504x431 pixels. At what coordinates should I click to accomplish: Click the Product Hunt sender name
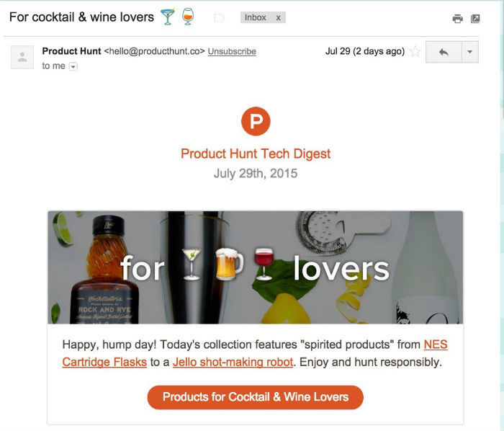tap(71, 51)
